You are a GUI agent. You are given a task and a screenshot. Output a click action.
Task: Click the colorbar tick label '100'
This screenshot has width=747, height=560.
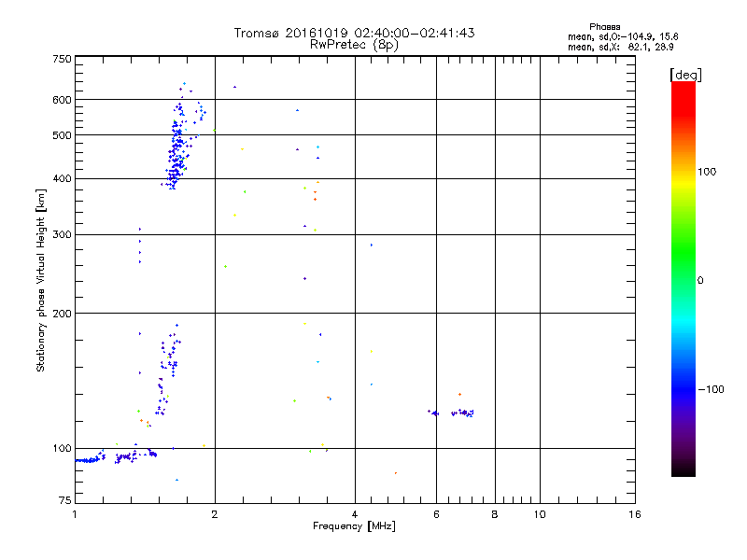[707, 172]
